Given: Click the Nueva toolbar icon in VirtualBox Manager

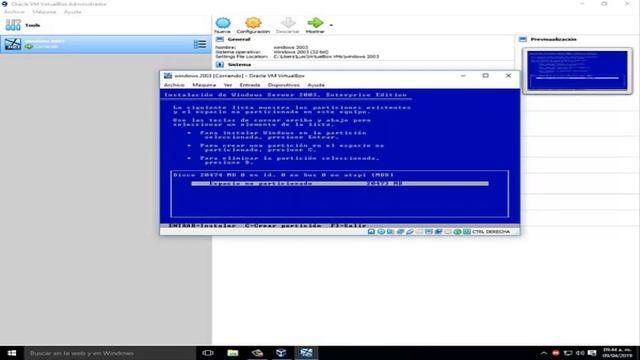Looking at the screenshot, I should (x=222, y=25).
